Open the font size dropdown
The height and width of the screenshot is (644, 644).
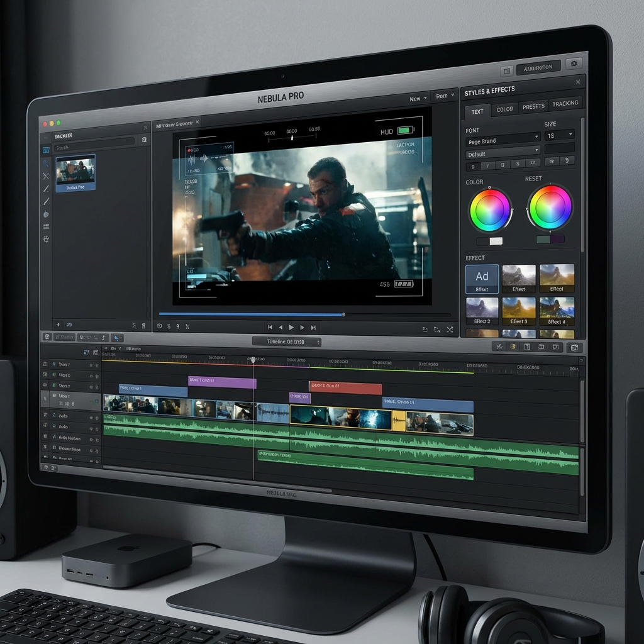(x=559, y=135)
